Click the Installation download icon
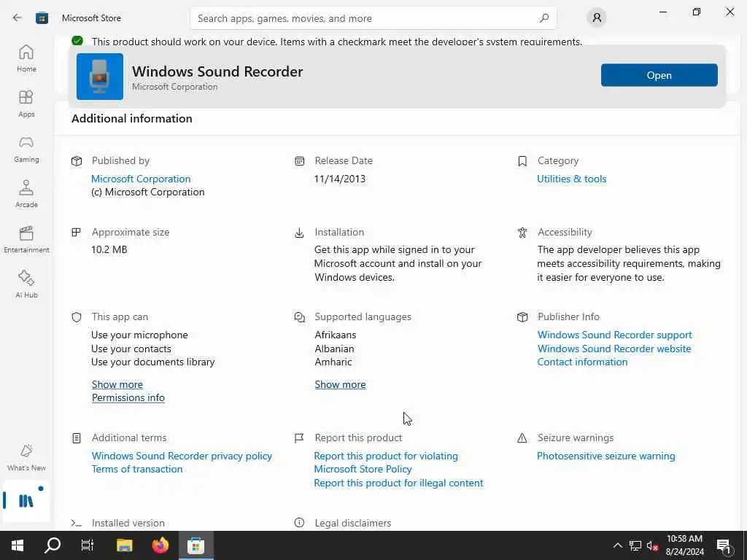The image size is (747, 560). pos(299,233)
